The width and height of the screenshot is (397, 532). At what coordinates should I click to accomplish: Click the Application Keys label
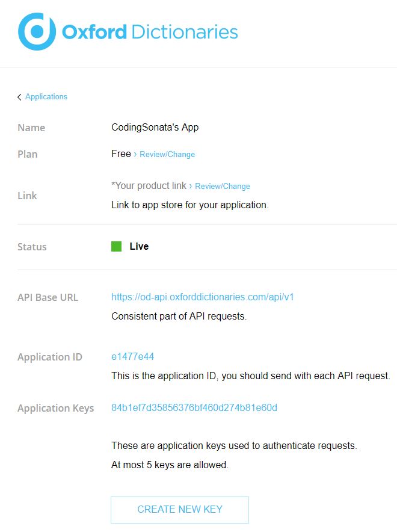(55, 408)
